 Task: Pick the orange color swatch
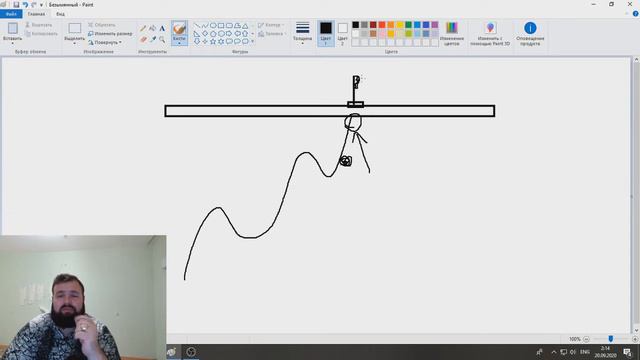pyautogui.click(x=391, y=25)
